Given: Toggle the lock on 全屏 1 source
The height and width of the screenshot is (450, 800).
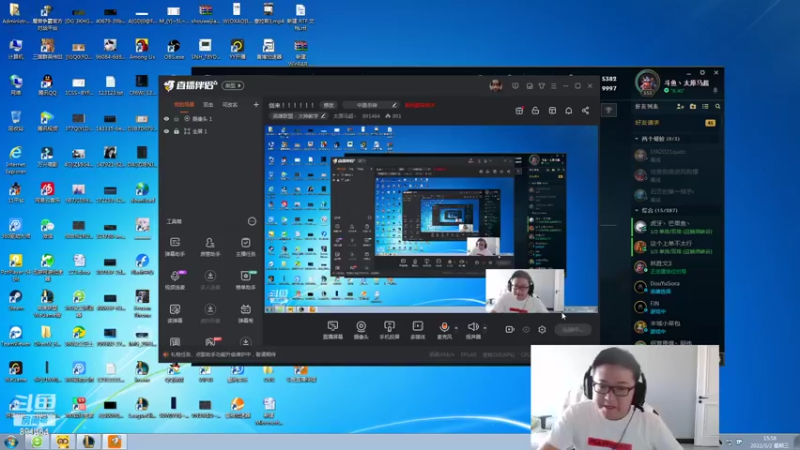Looking at the screenshot, I should point(177,131).
